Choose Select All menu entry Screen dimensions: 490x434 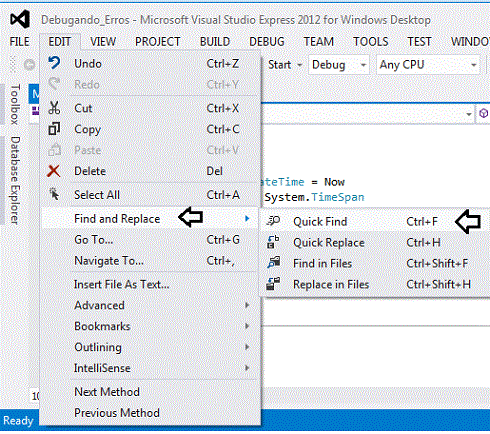pos(150,195)
